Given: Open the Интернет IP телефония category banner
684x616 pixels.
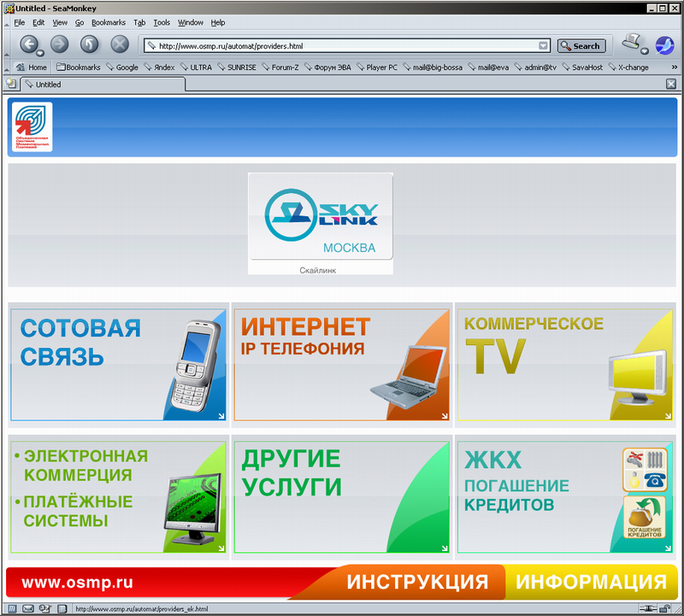Looking at the screenshot, I should 341,365.
